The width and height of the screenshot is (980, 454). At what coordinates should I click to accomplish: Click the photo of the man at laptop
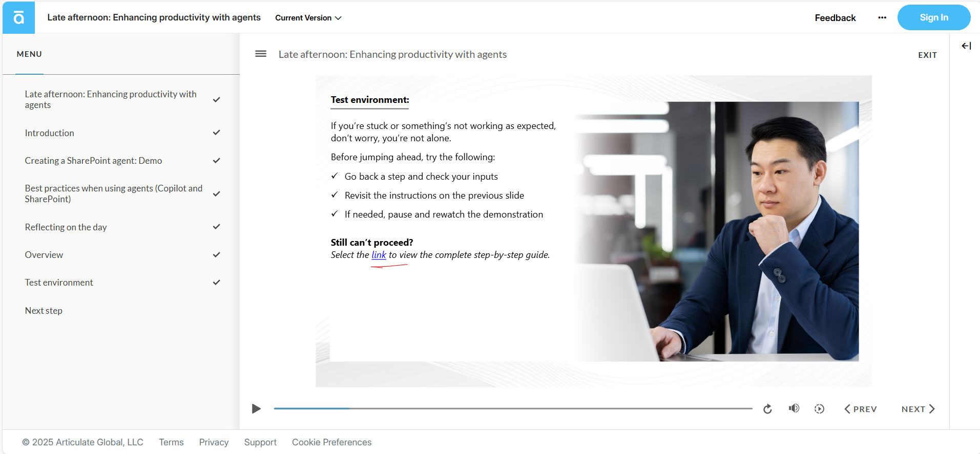pyautogui.click(x=717, y=231)
